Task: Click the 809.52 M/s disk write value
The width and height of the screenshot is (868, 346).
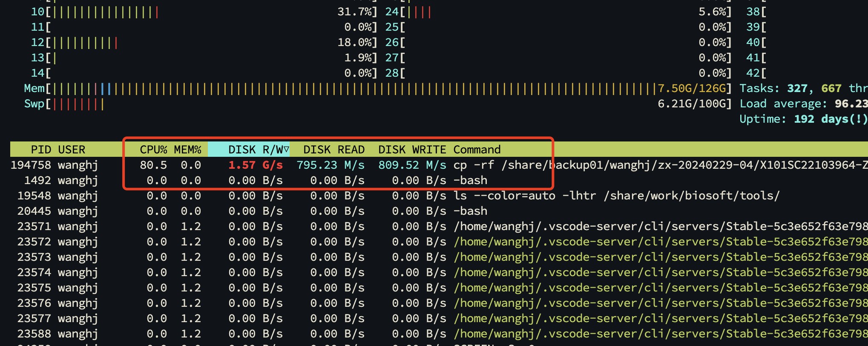Action: (x=412, y=165)
